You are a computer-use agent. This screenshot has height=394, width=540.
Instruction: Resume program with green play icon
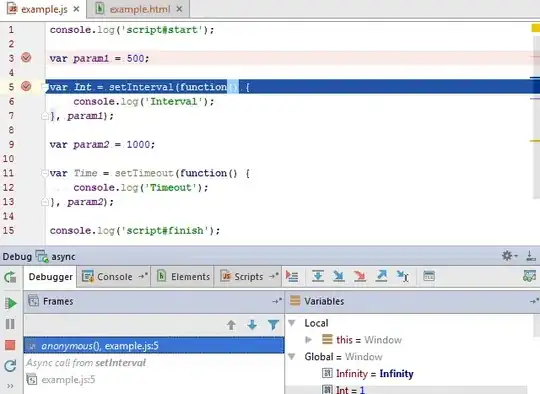click(x=10, y=303)
